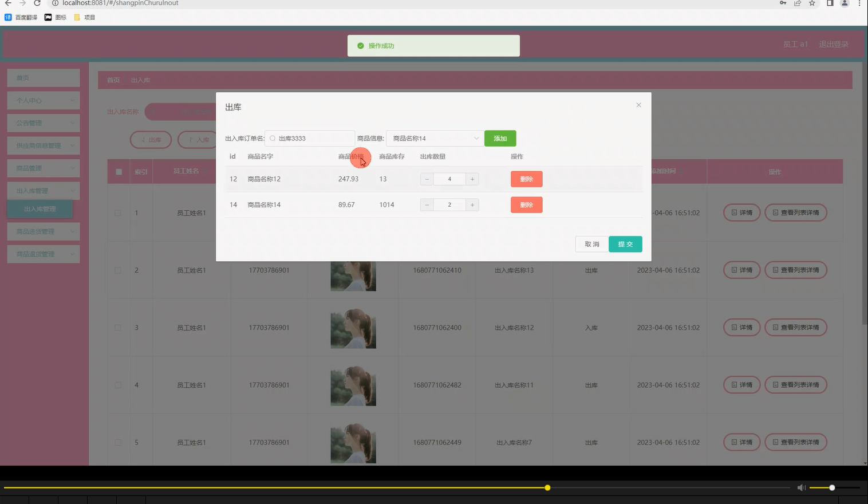Click the 操作成功 notification
This screenshot has height=504, width=868.
[433, 46]
